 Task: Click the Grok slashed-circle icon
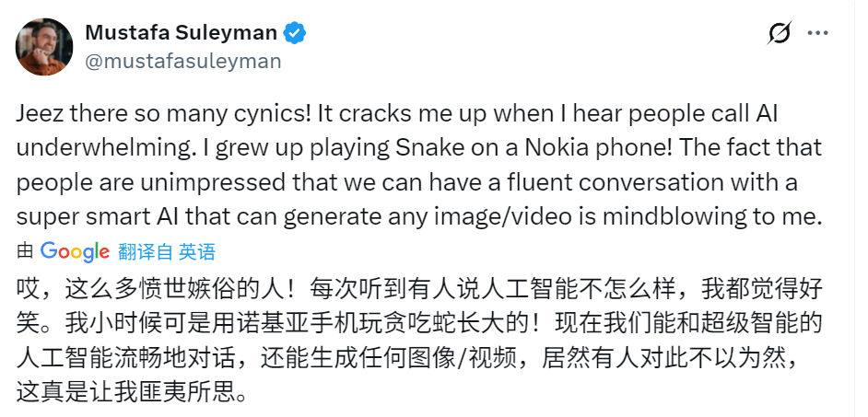(779, 34)
